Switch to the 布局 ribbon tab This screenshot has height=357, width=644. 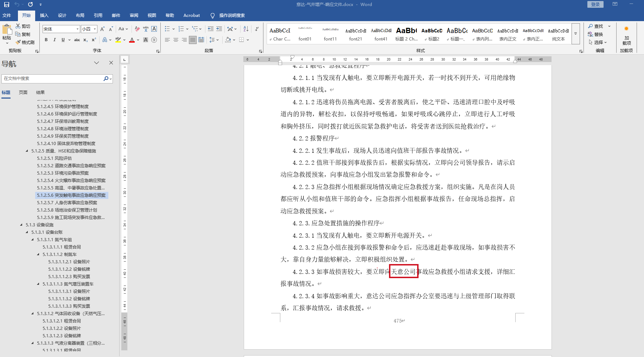coord(80,15)
